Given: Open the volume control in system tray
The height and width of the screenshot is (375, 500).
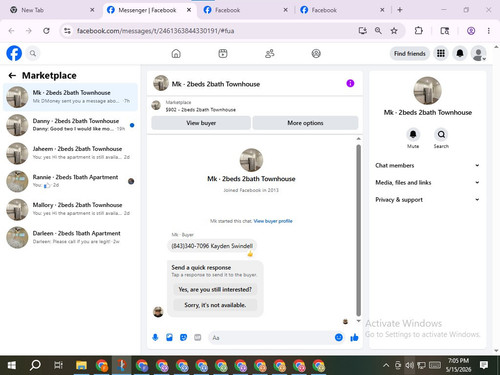Looking at the screenshot, I should click(409, 365).
